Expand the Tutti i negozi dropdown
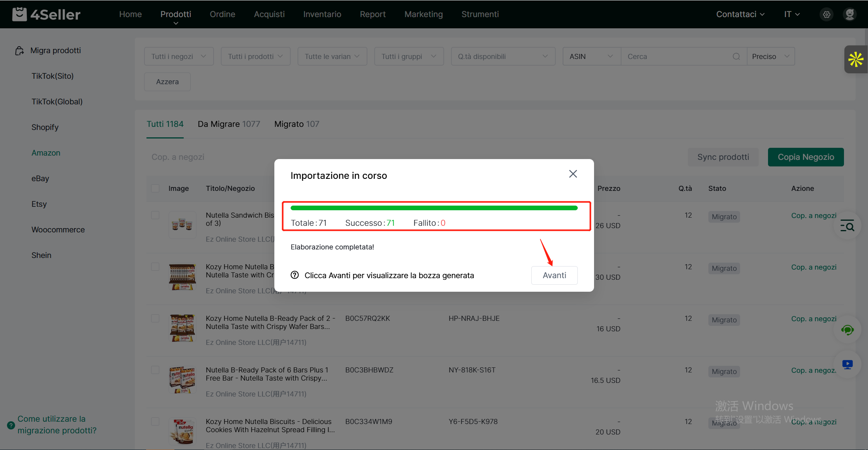The width and height of the screenshot is (868, 450). (x=179, y=57)
